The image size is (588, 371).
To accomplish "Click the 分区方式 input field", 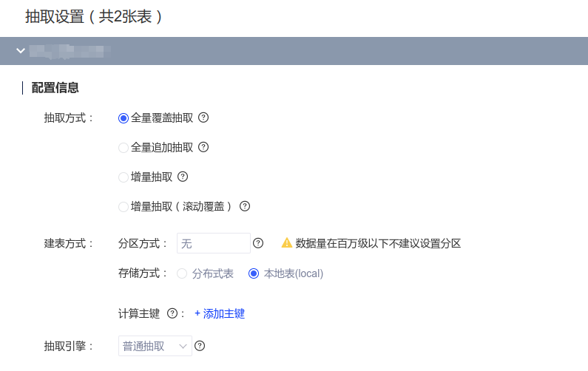I will point(213,243).
